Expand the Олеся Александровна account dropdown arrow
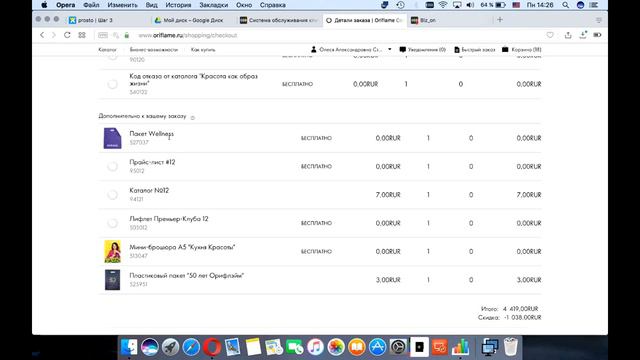The height and width of the screenshot is (360, 640). [390, 49]
